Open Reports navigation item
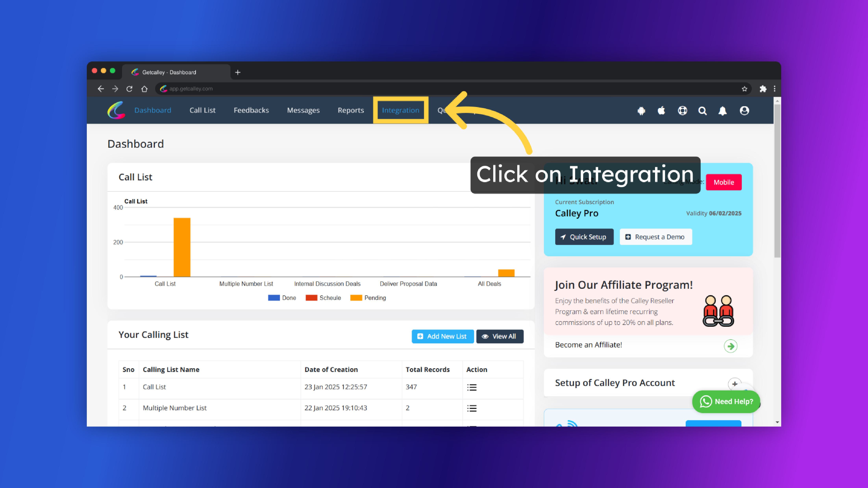 click(x=351, y=110)
